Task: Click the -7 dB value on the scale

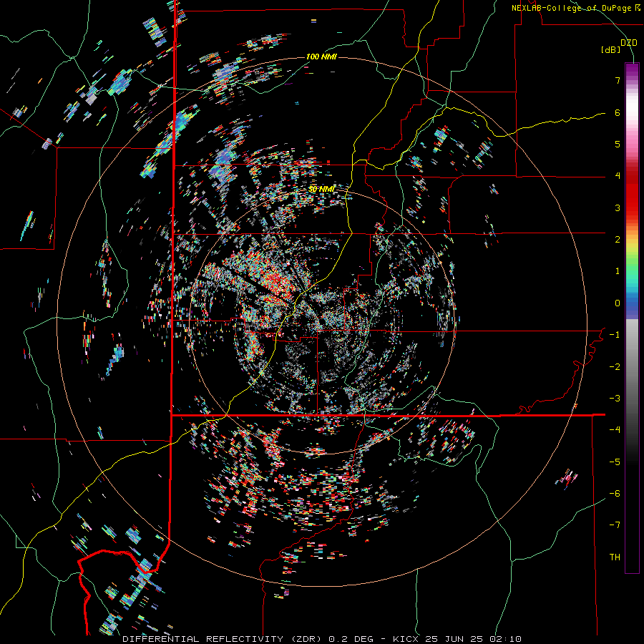Action: (615, 525)
